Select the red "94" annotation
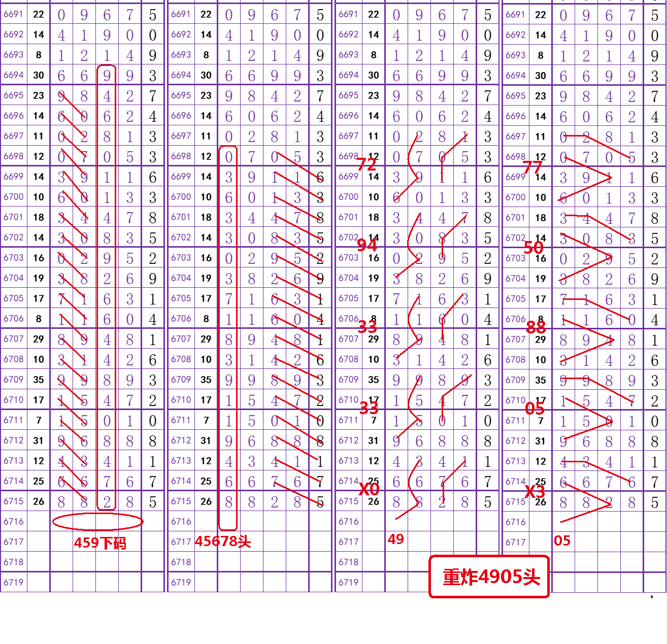This screenshot has width=667, height=644. tap(367, 245)
